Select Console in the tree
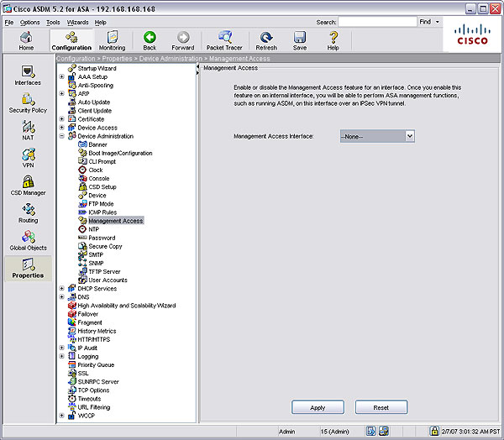Image resolution: width=504 pixels, height=440 pixels. click(99, 178)
